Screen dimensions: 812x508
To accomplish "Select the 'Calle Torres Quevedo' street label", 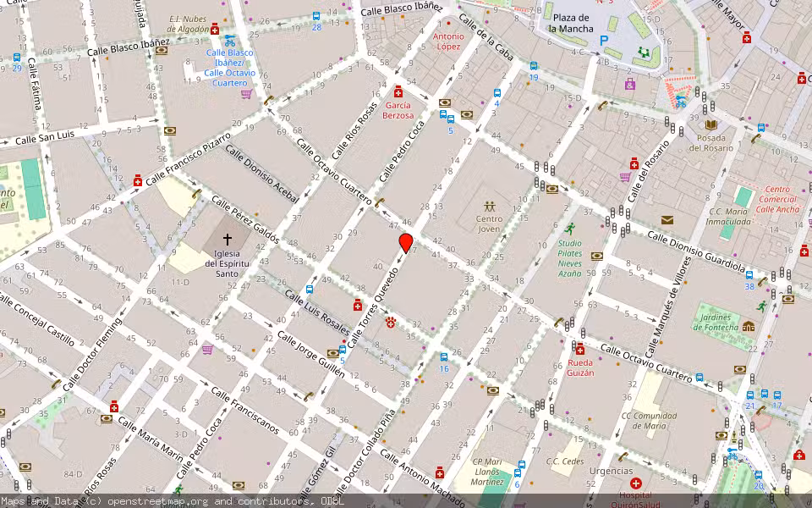I will pyautogui.click(x=371, y=308).
